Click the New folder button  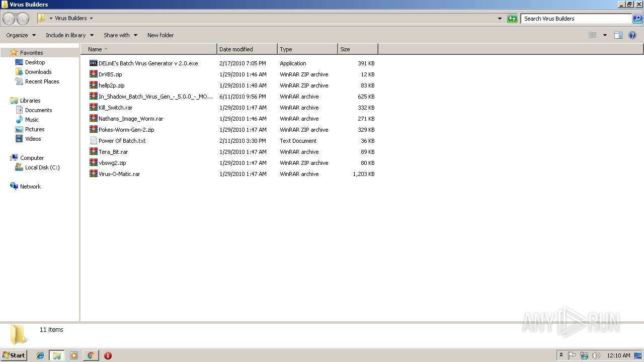click(160, 35)
